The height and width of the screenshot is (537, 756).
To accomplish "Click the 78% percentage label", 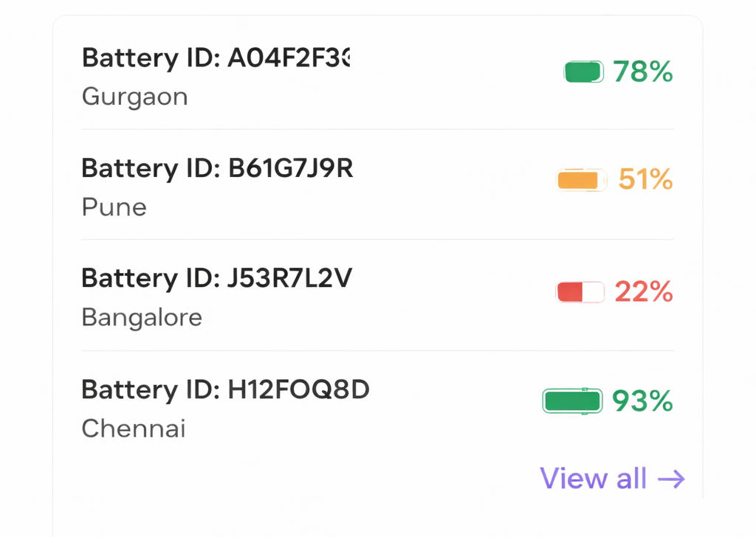I will click(x=643, y=72).
